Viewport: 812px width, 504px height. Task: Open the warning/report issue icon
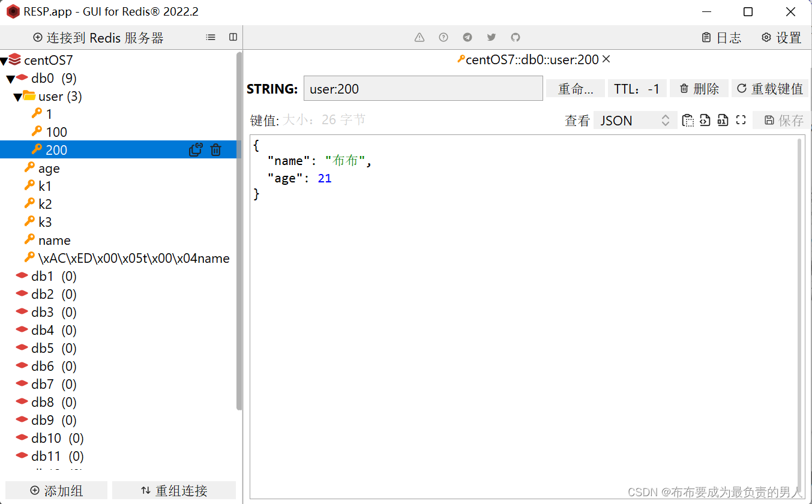point(420,37)
